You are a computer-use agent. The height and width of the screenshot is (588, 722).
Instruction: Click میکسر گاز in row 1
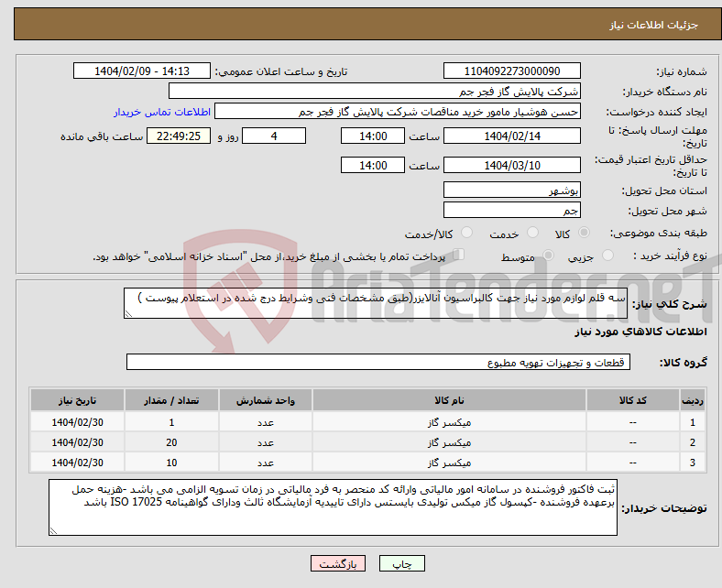[x=449, y=422]
